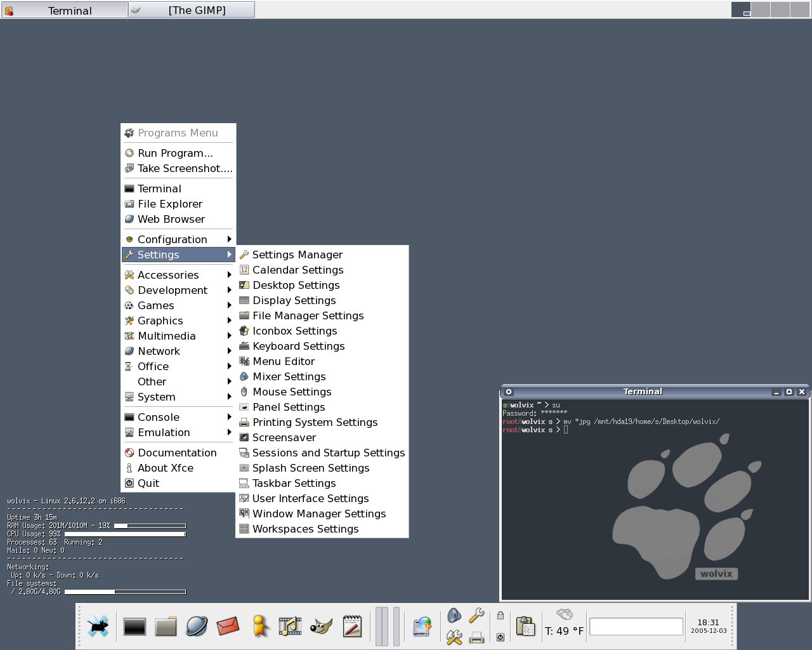The height and width of the screenshot is (650, 812).
Task: Open the mail envelope icon in panel
Action: 228,627
